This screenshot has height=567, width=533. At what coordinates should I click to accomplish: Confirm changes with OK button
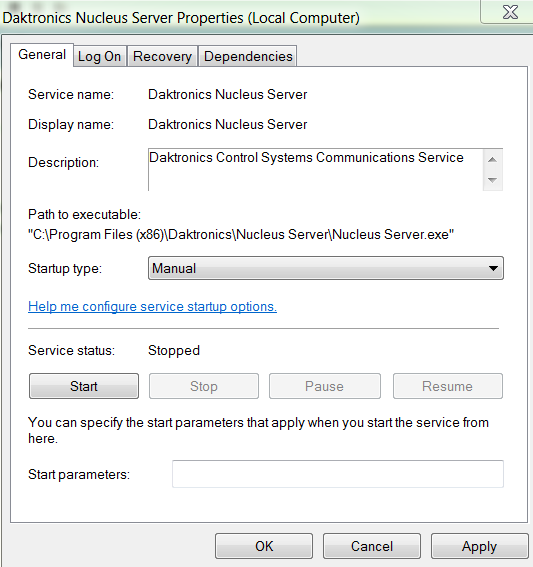click(x=264, y=546)
